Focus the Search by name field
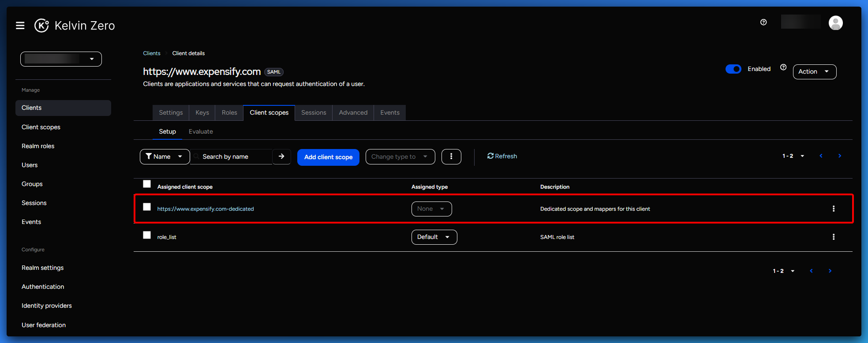868x343 pixels. pos(231,157)
